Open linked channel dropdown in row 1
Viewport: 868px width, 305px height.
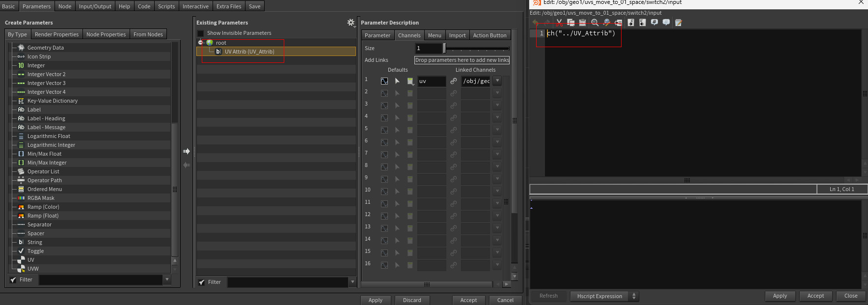point(497,81)
